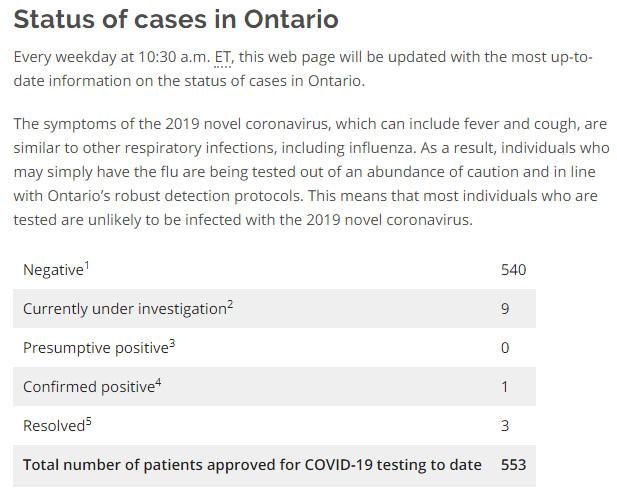
Task: Click the 553 total value
Action: pos(513,465)
